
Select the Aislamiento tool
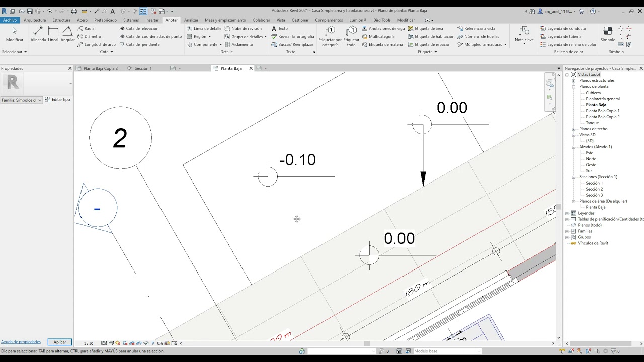(239, 45)
